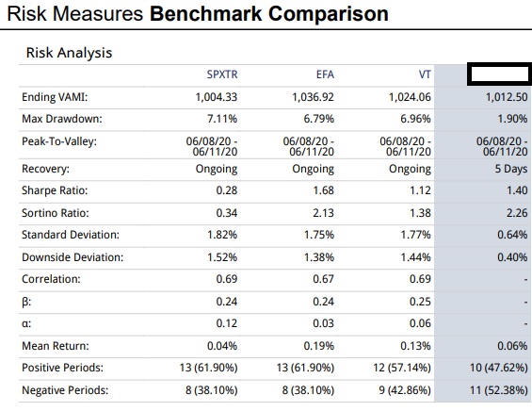
Task: Select the 5 Days recovery value
Action: 511,169
